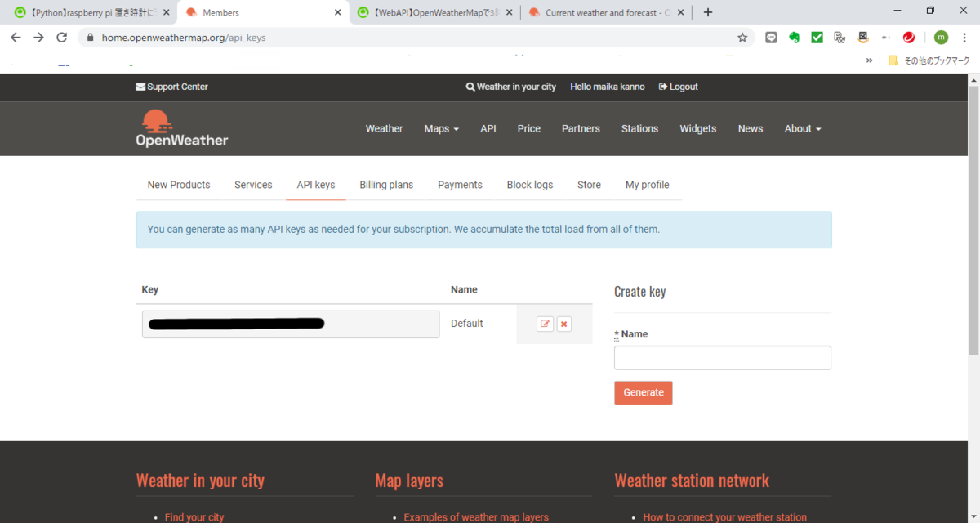This screenshot has height=523, width=980.
Task: Select the API keys tab
Action: click(x=315, y=185)
